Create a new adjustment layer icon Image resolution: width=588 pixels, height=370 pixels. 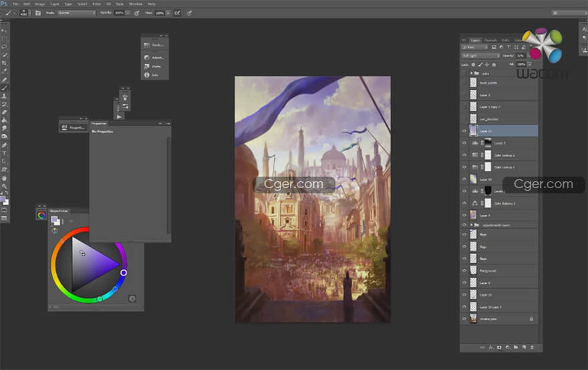[507, 347]
